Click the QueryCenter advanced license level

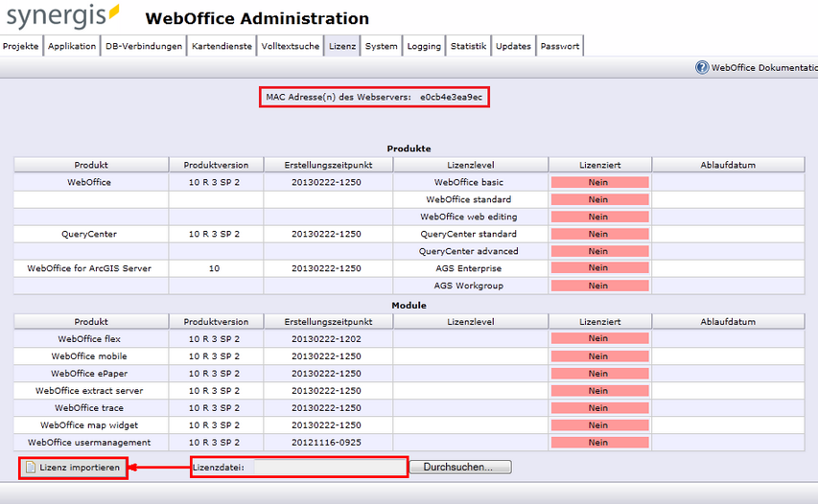tap(469, 251)
